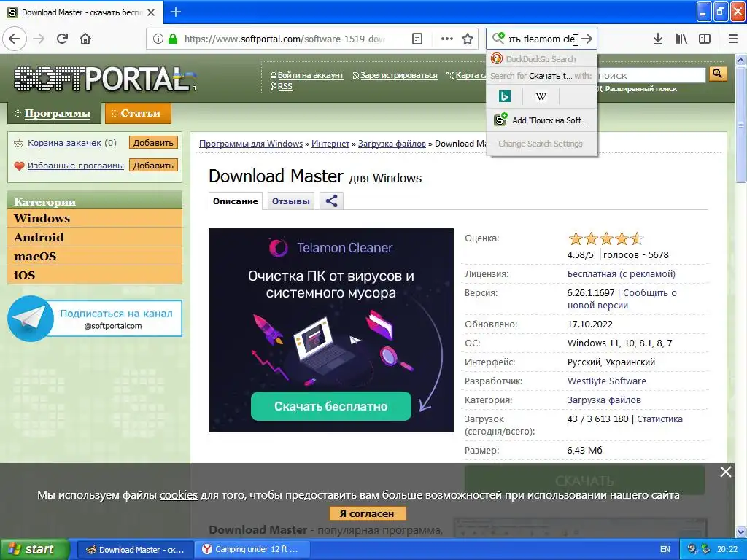747x560 pixels.
Task: Open the Windows start menu
Action: (34, 549)
